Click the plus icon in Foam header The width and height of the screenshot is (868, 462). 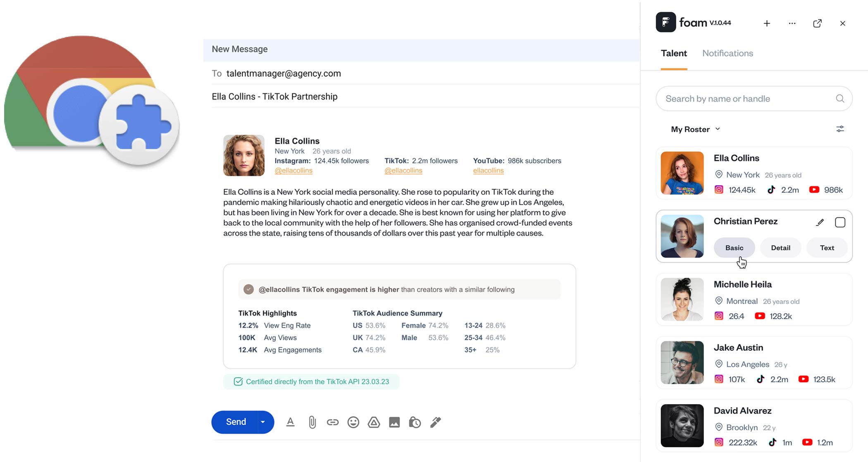tap(767, 24)
